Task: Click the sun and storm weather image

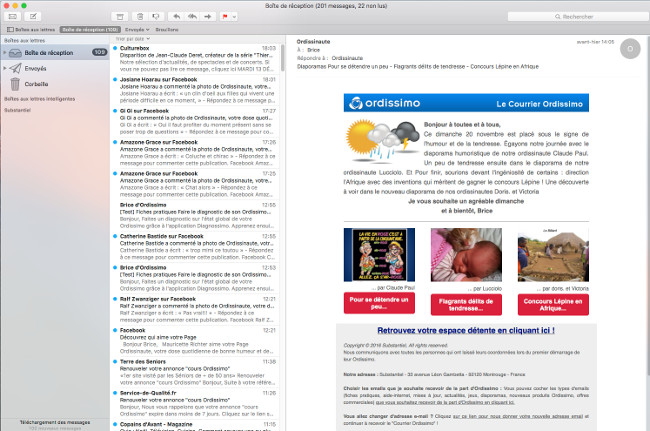Action: click(383, 142)
